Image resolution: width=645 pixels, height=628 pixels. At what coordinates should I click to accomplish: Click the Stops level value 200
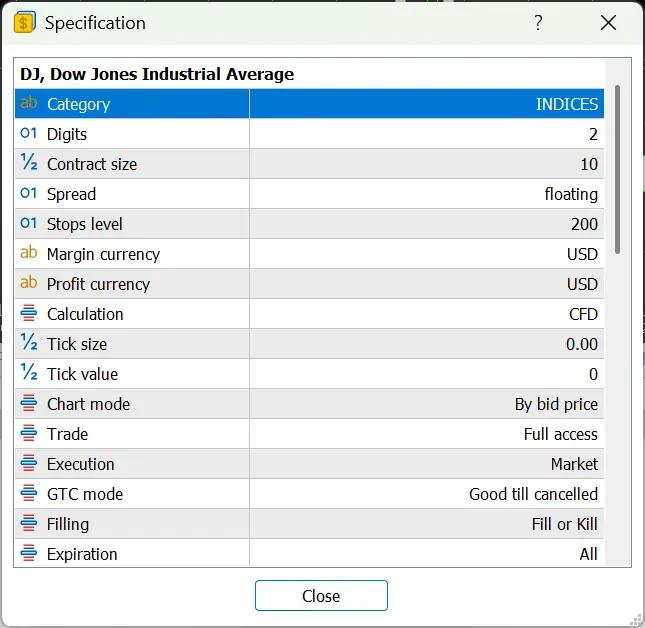point(585,225)
